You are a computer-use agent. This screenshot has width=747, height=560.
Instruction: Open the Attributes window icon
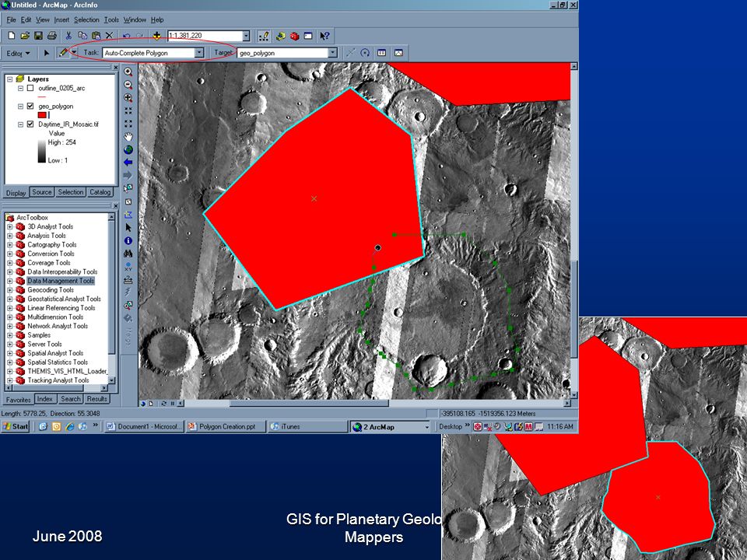point(381,53)
